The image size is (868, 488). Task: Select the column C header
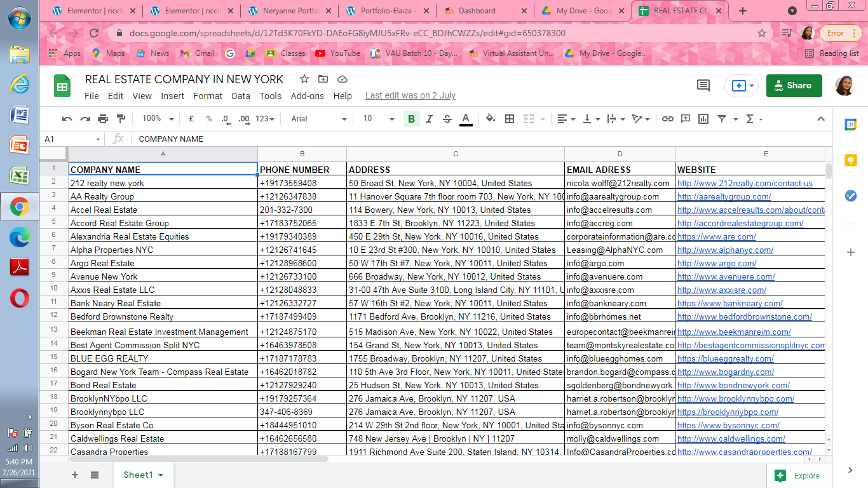click(x=456, y=154)
